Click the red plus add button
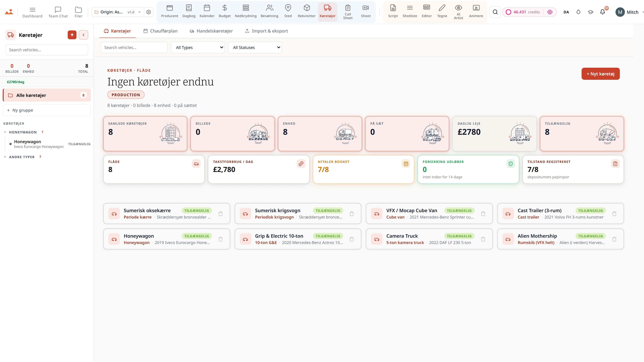Viewport: 644px width, 362px height. click(x=72, y=35)
